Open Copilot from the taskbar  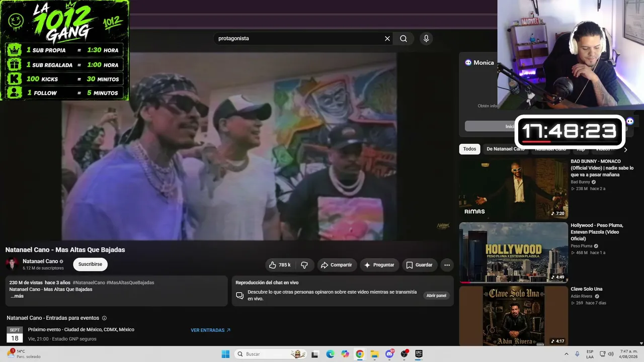[x=345, y=354]
